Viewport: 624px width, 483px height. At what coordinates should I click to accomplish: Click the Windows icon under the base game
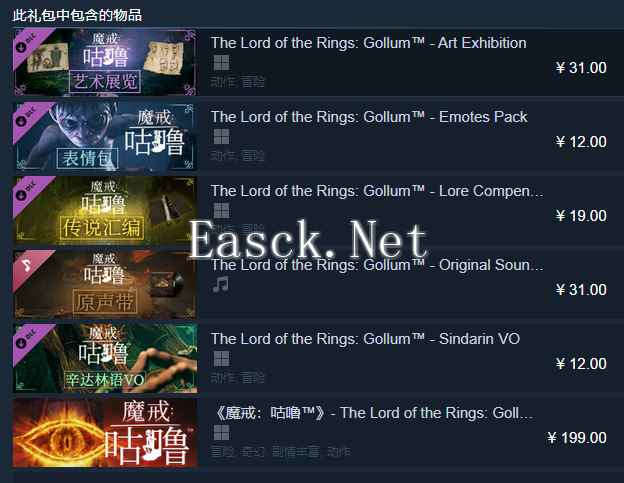[221, 433]
